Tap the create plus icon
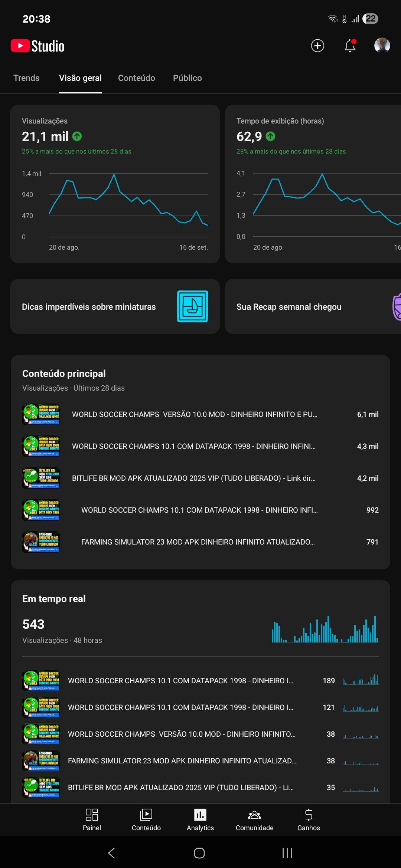401x868 pixels. [317, 46]
